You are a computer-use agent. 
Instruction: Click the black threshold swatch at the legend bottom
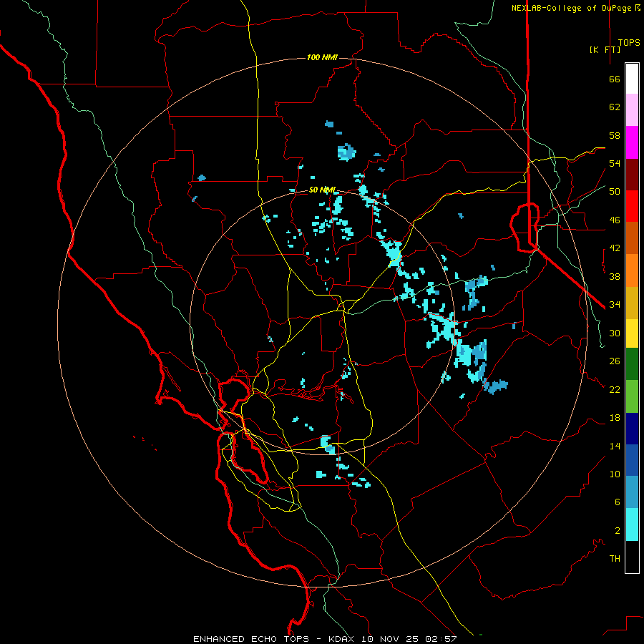pos(632,557)
